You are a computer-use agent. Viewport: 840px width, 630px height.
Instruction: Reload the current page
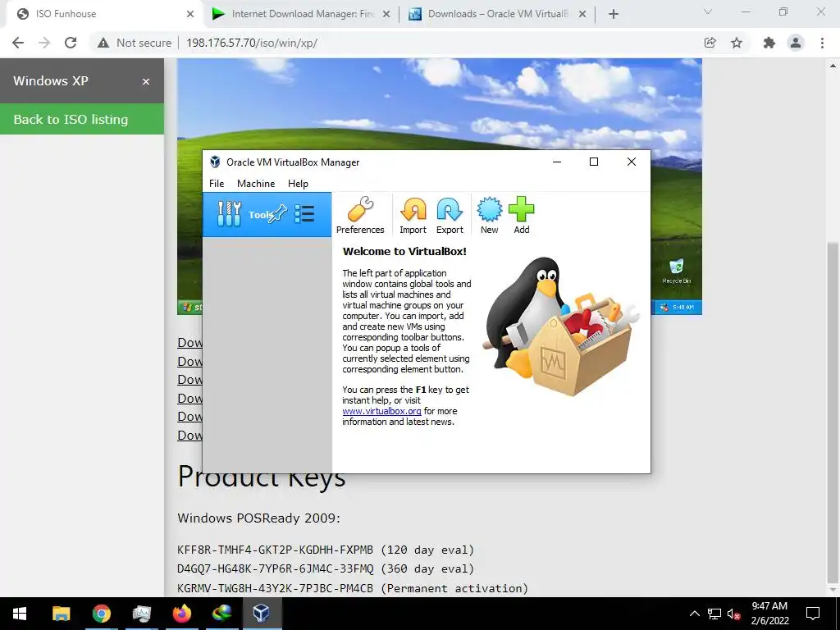click(x=71, y=43)
